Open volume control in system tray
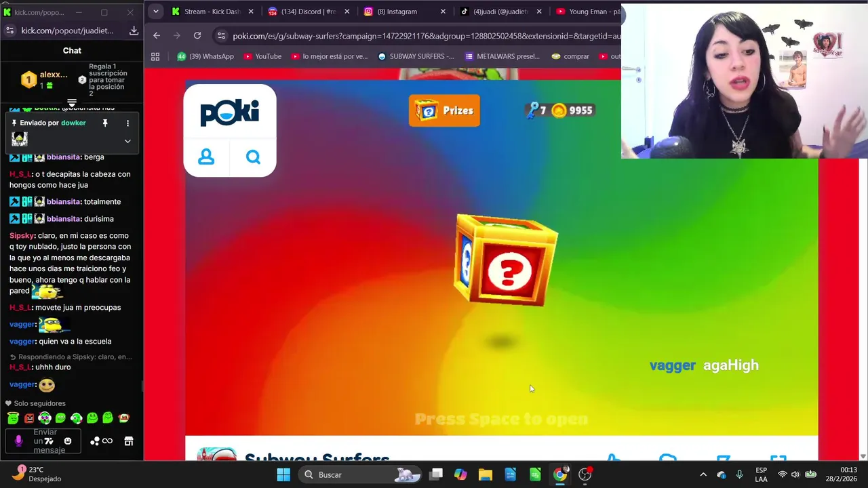This screenshot has width=868, height=488. (795, 474)
